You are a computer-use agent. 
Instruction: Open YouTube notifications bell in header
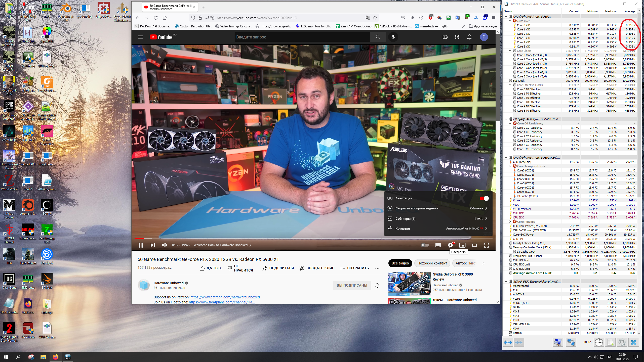pyautogui.click(x=469, y=37)
